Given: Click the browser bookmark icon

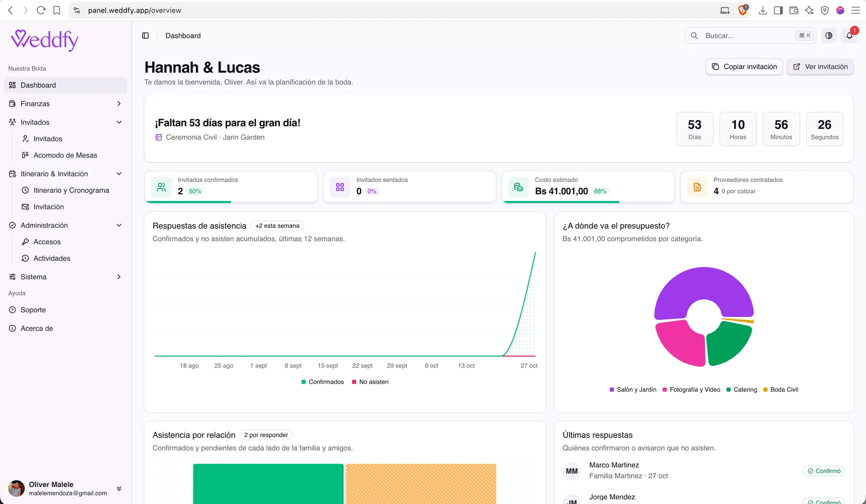Looking at the screenshot, I should click(57, 10).
